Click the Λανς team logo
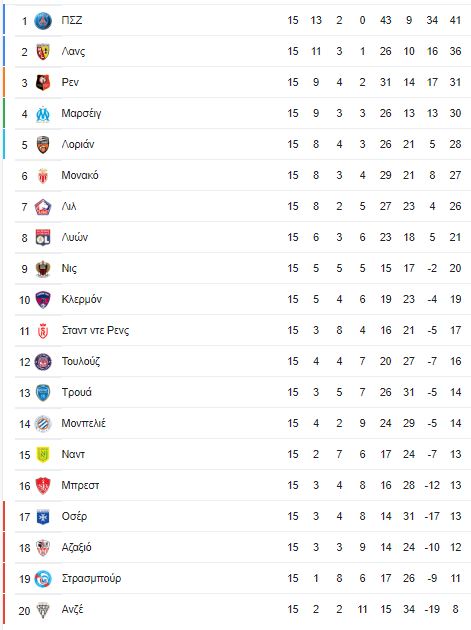Screen dimensions: 471x630 click(x=43, y=51)
